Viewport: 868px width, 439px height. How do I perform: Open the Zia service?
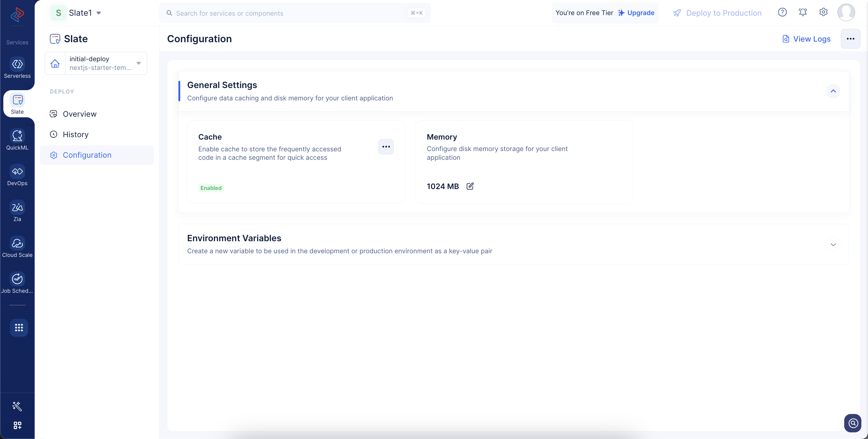coord(17,211)
